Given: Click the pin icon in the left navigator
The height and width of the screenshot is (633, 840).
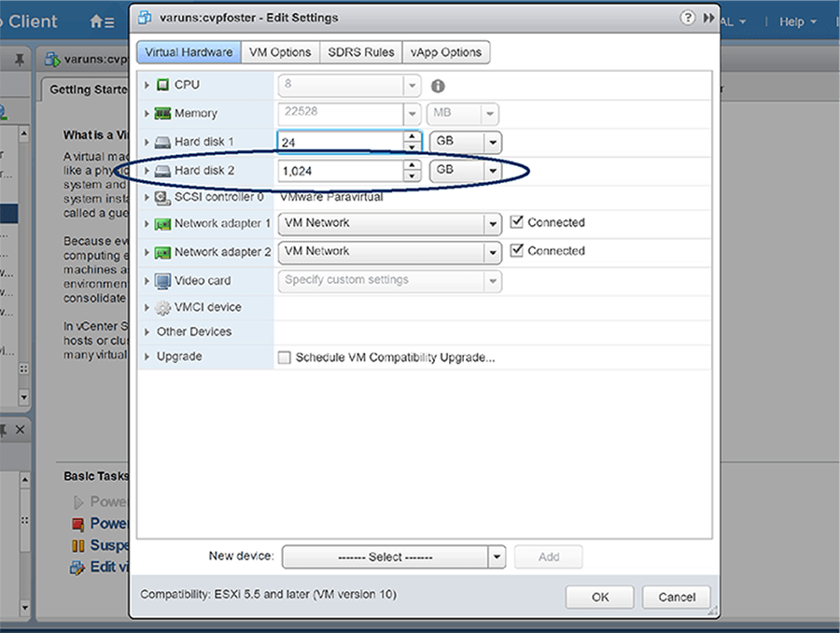Looking at the screenshot, I should [20, 59].
